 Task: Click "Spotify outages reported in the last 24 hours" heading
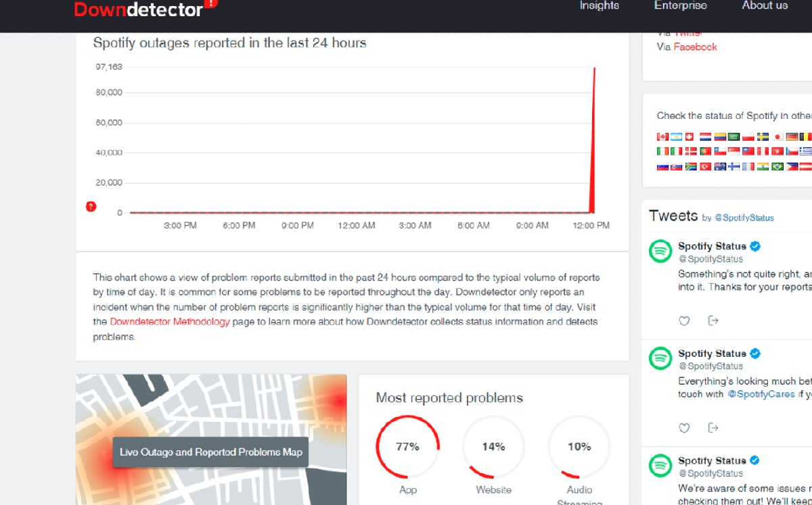(229, 43)
